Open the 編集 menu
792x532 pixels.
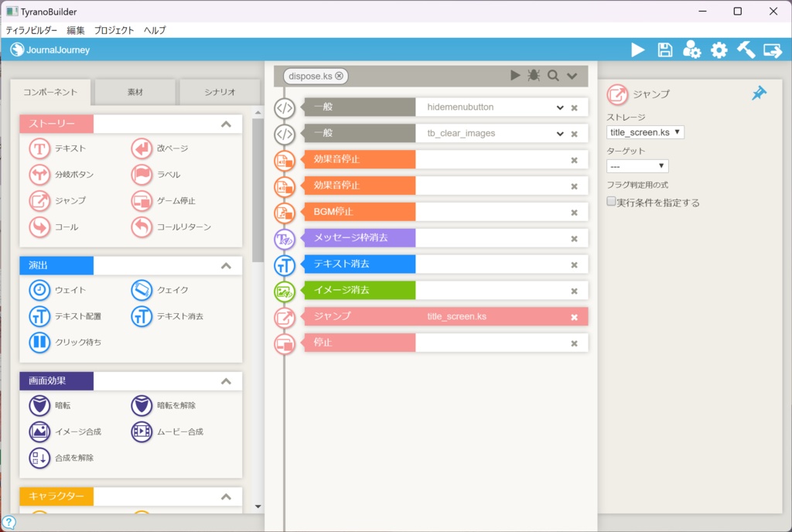pyautogui.click(x=76, y=30)
